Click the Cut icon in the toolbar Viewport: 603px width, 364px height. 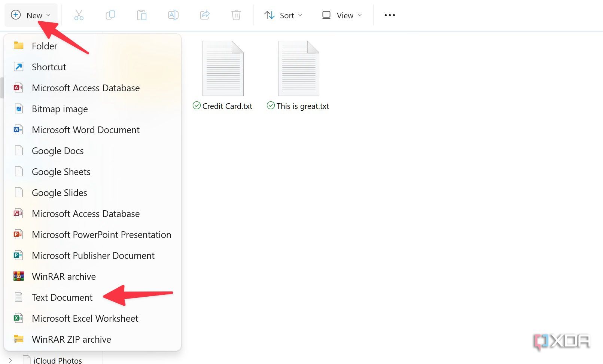pos(79,15)
